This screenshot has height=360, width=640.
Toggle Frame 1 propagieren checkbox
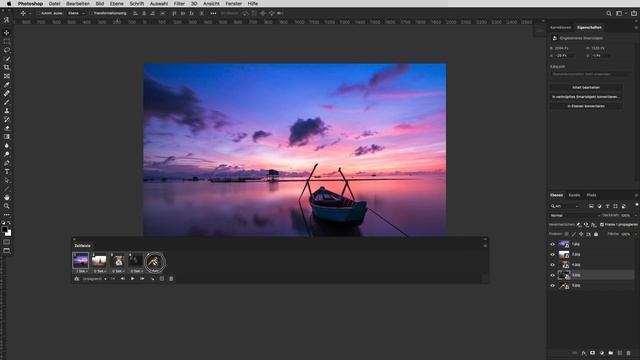(x=602, y=224)
